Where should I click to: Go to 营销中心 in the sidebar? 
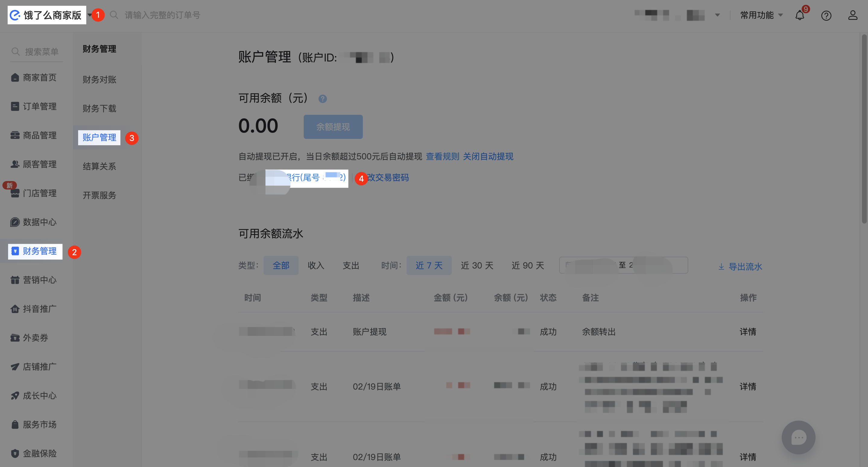point(39,280)
